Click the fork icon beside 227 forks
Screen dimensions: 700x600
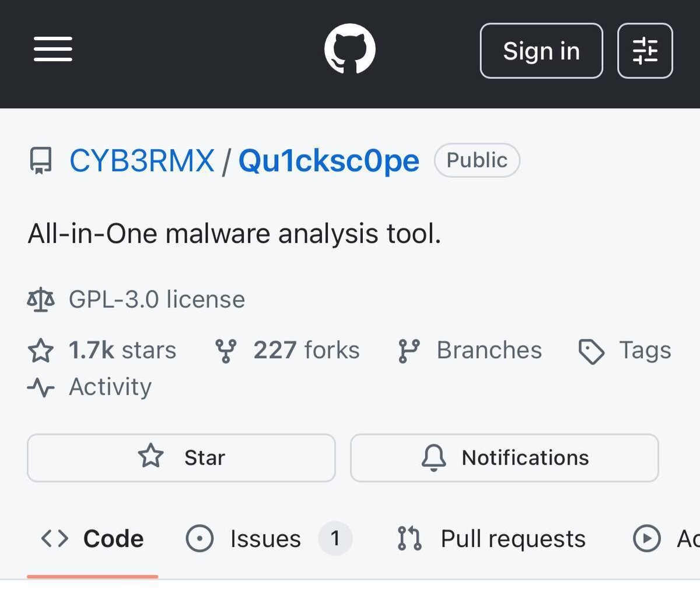(x=226, y=351)
